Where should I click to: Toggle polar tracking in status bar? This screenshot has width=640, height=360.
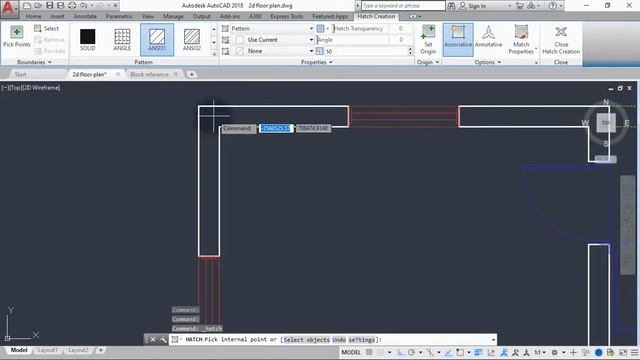coord(411,352)
